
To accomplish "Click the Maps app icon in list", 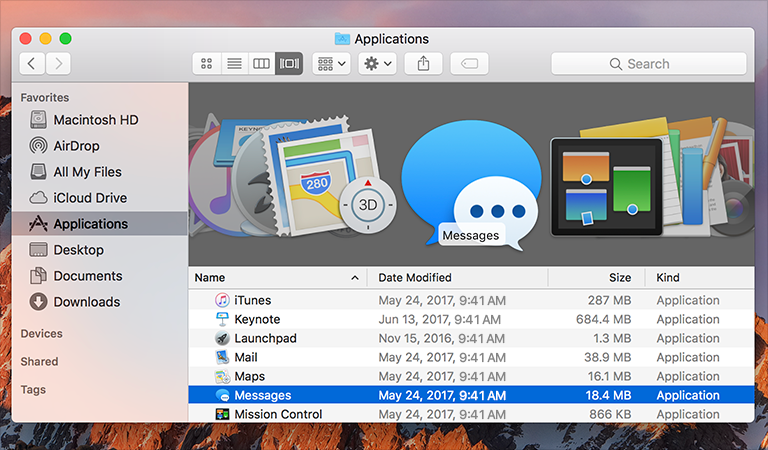I will [x=222, y=376].
